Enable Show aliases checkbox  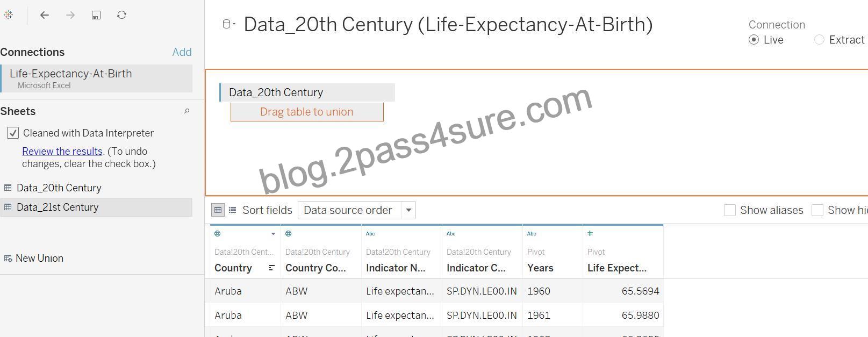(729, 210)
